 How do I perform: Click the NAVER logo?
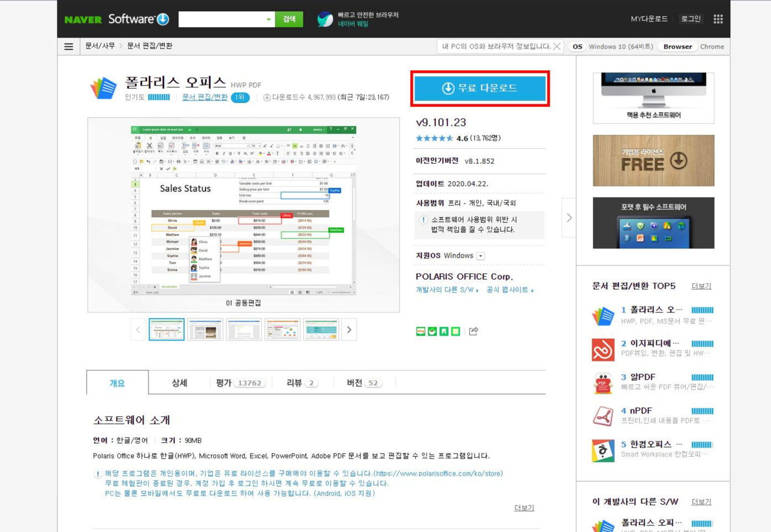coord(83,19)
